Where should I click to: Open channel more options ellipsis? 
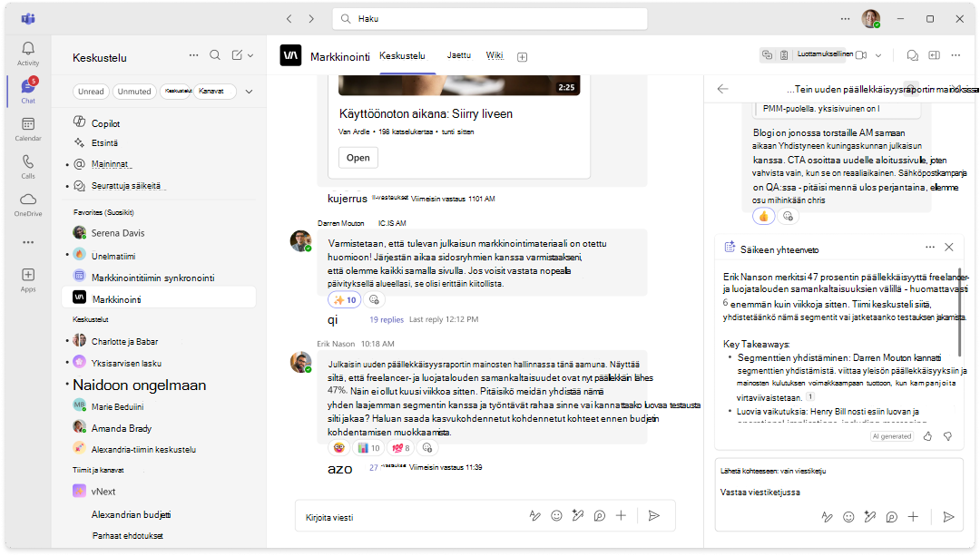pos(955,55)
